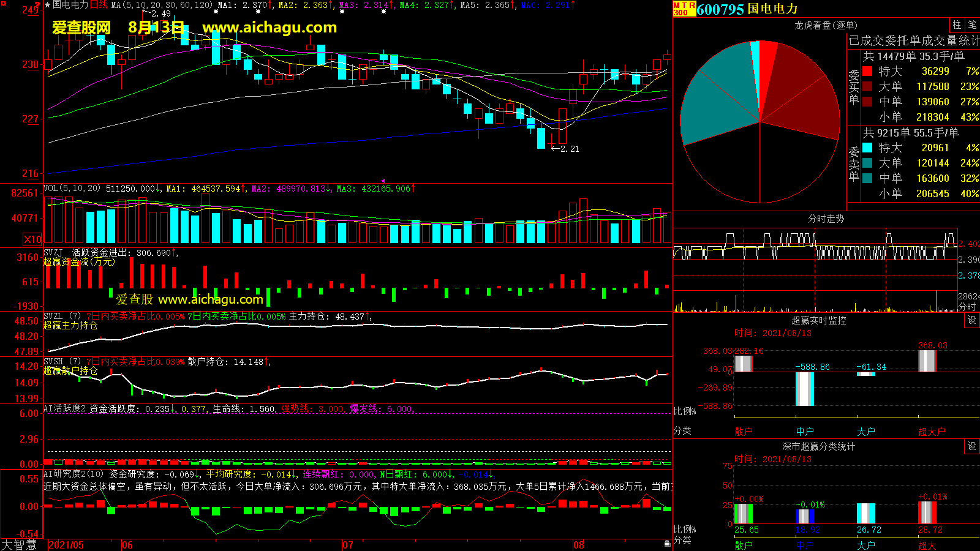Click the magenta arrow marker above volume panel
Image resolution: width=980 pixels, height=551 pixels.
click(383, 181)
